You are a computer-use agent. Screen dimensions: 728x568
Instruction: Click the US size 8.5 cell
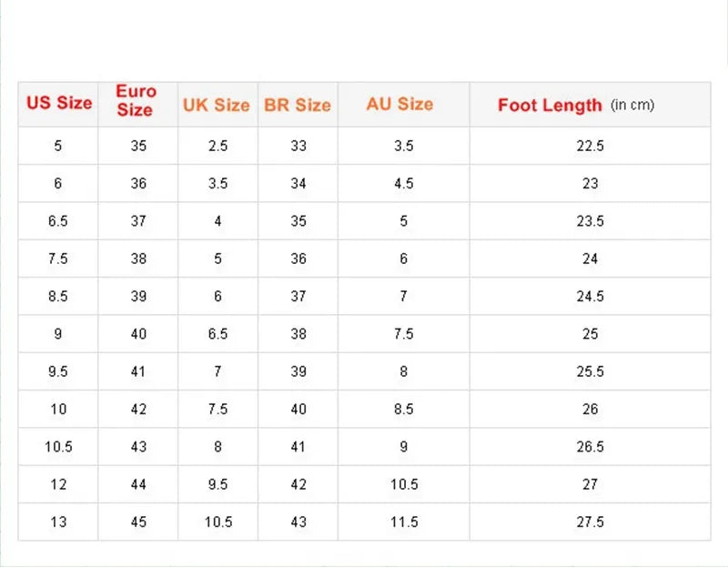click(x=58, y=297)
